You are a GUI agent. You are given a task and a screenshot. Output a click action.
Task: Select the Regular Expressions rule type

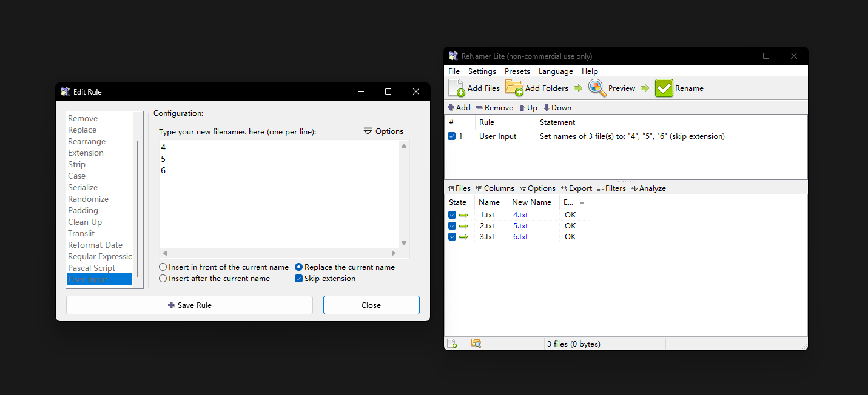click(99, 256)
